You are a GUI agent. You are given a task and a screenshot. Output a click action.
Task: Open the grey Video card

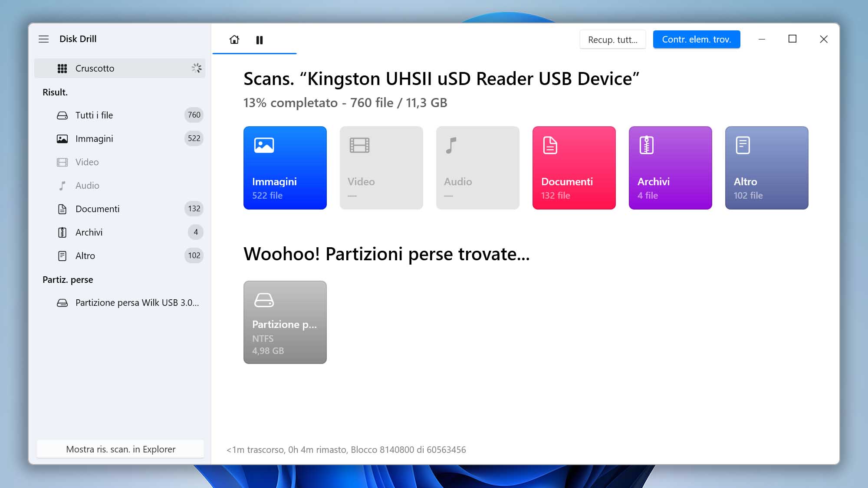pyautogui.click(x=381, y=168)
